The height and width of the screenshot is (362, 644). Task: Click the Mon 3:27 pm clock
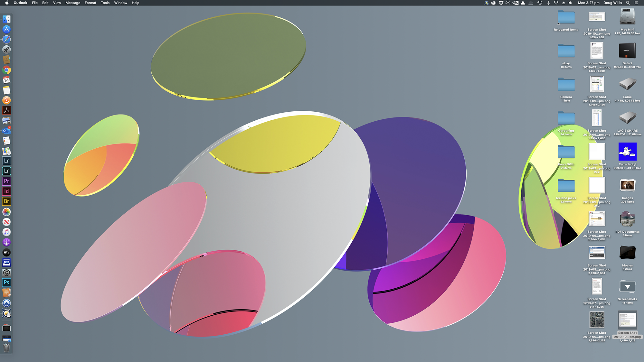(x=589, y=3)
